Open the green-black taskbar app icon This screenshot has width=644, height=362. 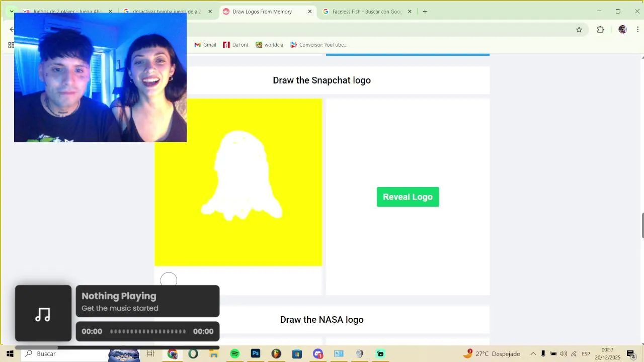point(380,354)
